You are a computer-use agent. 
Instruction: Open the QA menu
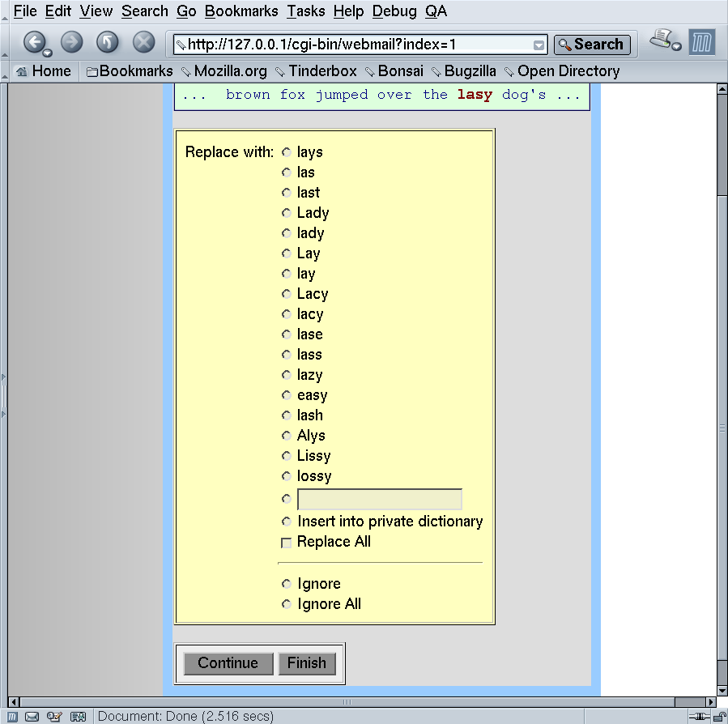click(436, 11)
